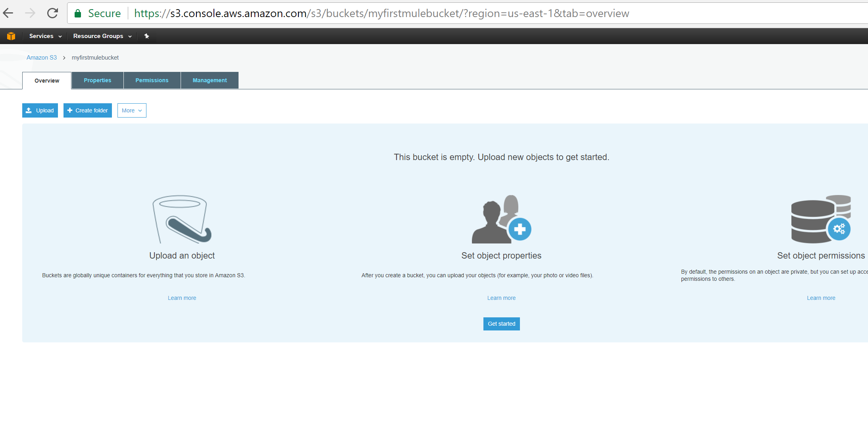Click the 'By default, the permissions' description
The height and width of the screenshot is (423, 868).
pos(774,275)
